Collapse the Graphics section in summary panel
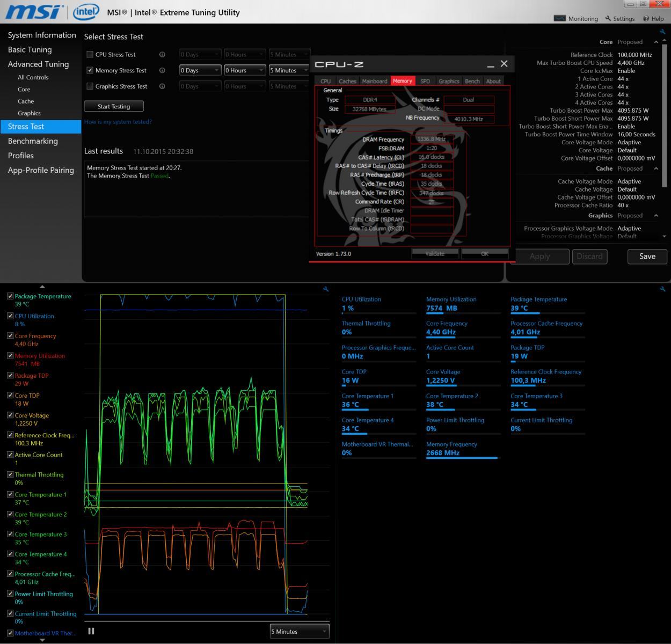The height and width of the screenshot is (644, 671). (x=656, y=215)
